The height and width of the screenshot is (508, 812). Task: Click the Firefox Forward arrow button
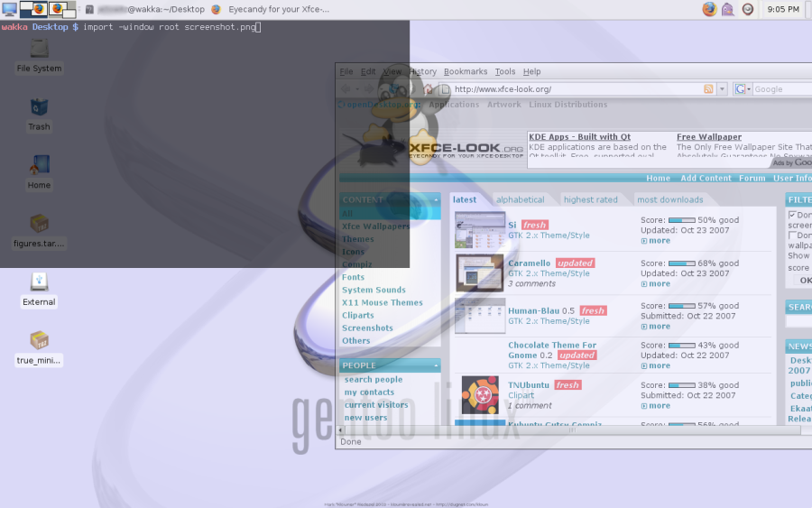point(369,89)
